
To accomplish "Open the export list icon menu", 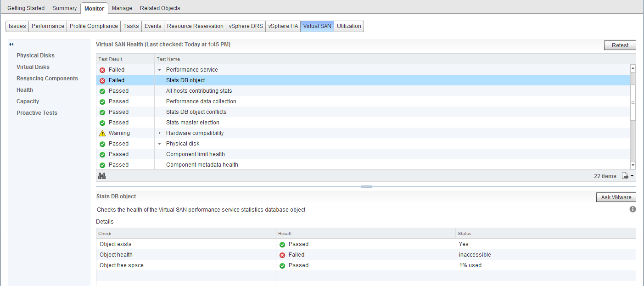I will [x=627, y=176].
